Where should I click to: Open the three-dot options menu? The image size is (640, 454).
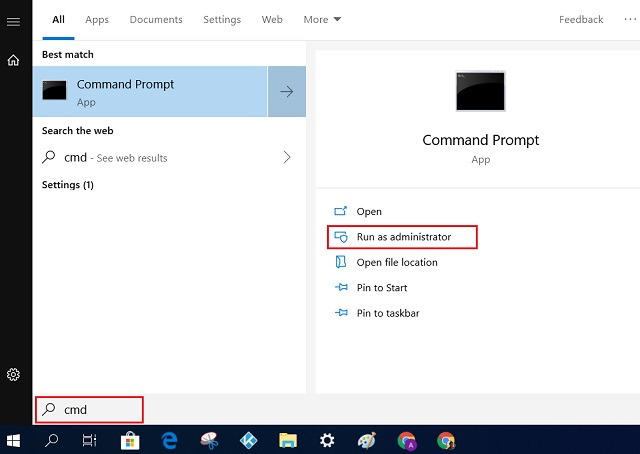point(631,20)
